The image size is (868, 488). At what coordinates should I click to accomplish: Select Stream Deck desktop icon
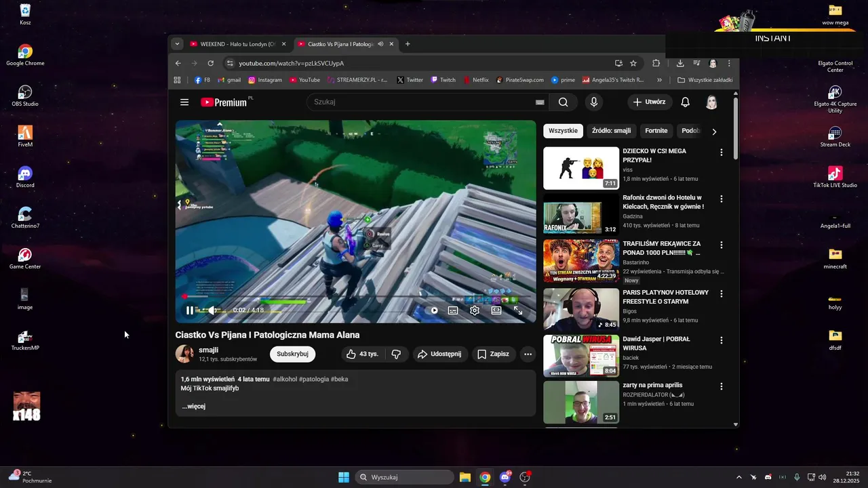click(835, 136)
